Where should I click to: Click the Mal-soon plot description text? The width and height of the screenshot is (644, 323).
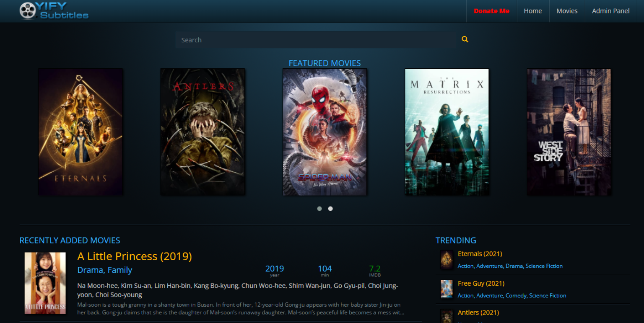point(241,308)
